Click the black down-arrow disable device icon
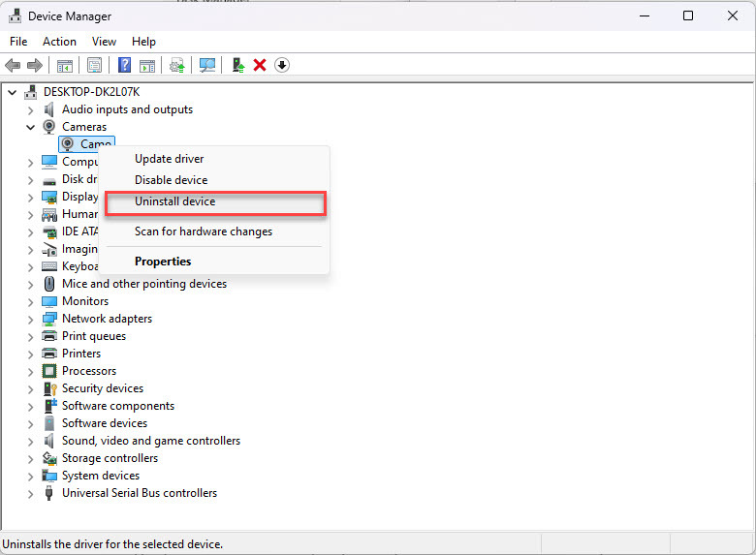Screen dimensions: 756x555 point(282,65)
